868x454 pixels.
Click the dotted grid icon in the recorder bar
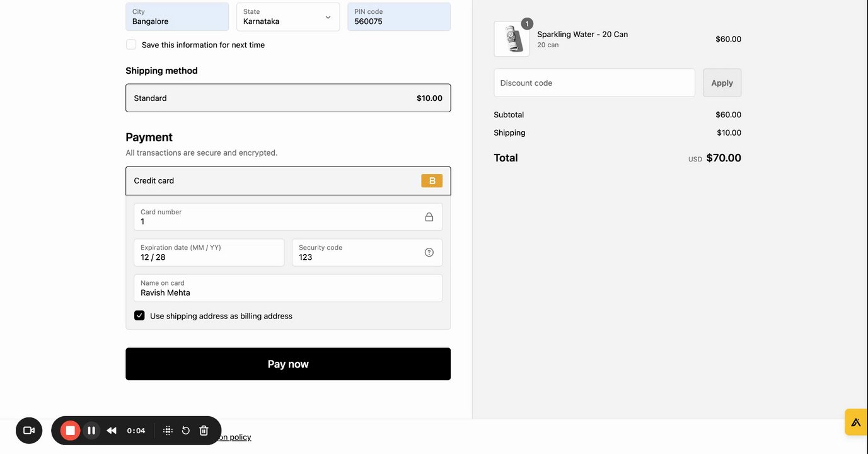[x=168, y=431]
